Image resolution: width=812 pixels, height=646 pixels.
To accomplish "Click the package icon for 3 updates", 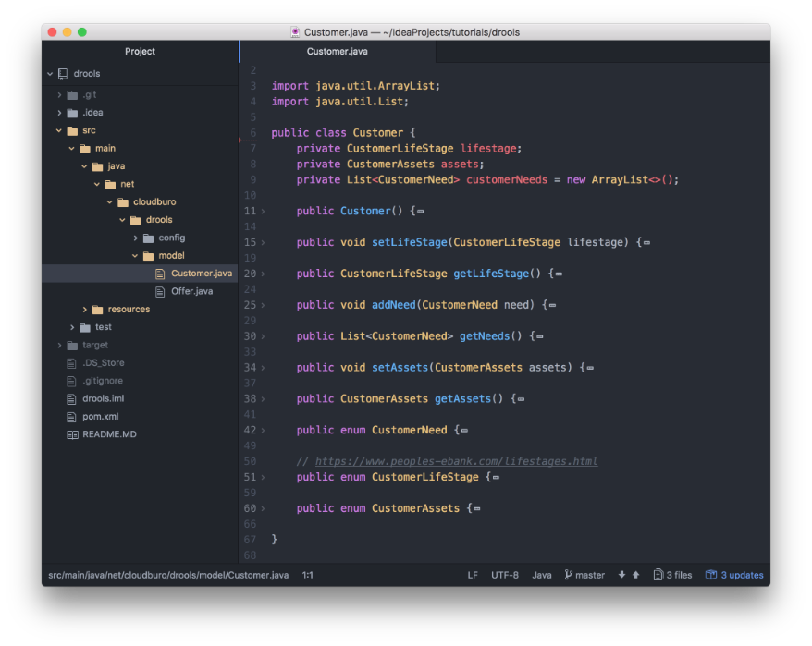I will coord(711,575).
